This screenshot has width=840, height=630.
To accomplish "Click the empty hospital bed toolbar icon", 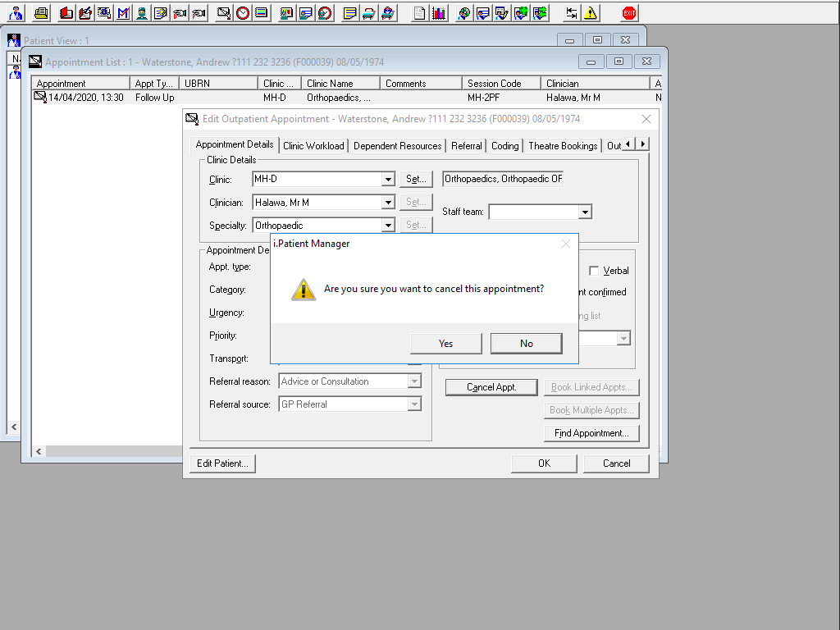I will pos(368,13).
